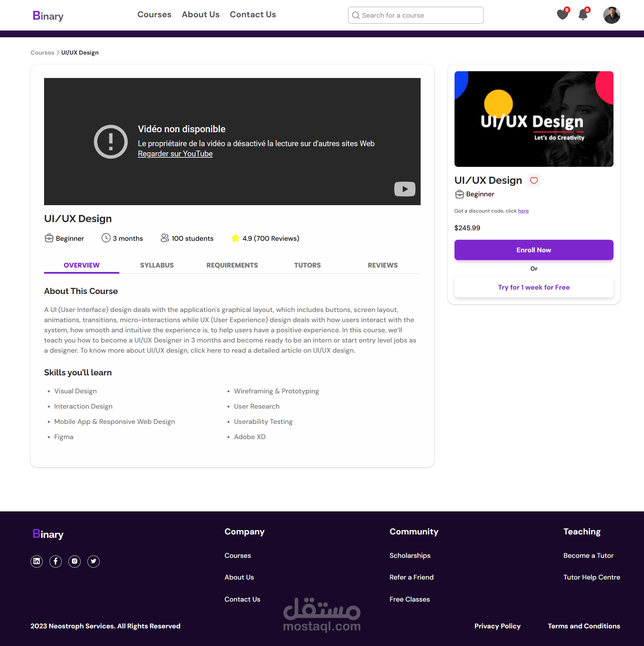Open the LinkedIn footer icon
The height and width of the screenshot is (646, 644).
tap(37, 561)
